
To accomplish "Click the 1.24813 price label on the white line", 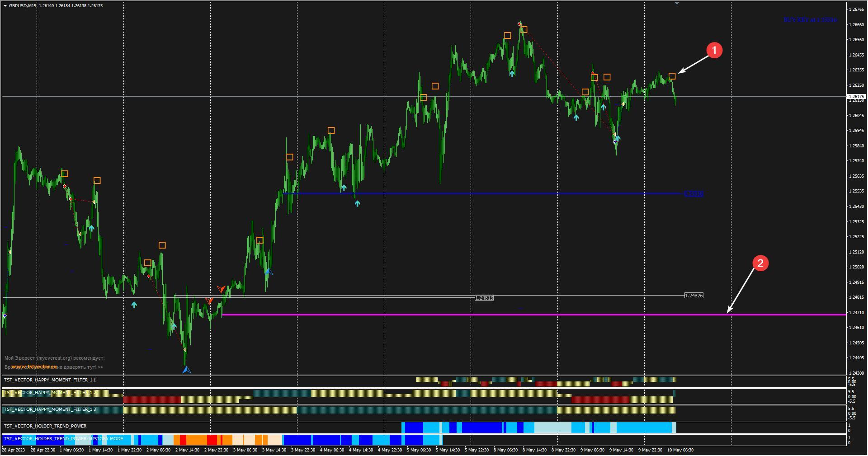I will 484,298.
